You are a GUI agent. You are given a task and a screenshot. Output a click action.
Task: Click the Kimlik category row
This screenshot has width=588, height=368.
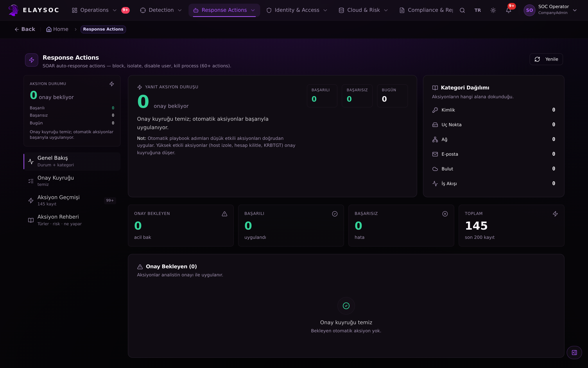(x=494, y=110)
